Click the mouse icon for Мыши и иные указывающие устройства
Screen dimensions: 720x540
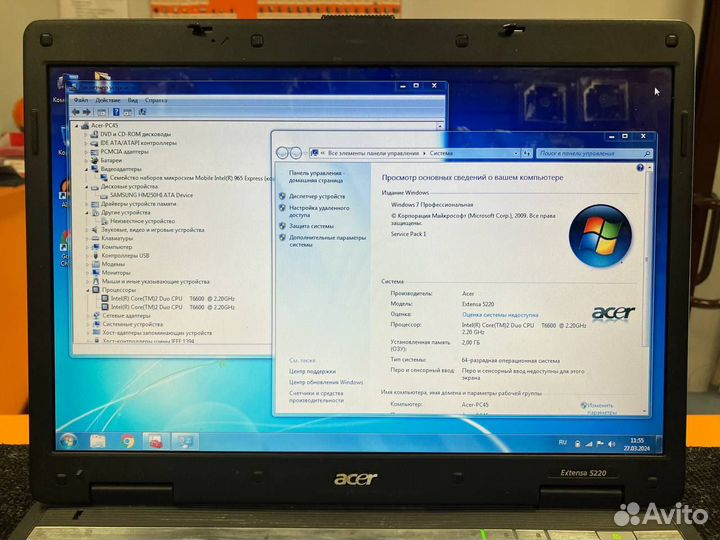(96, 281)
